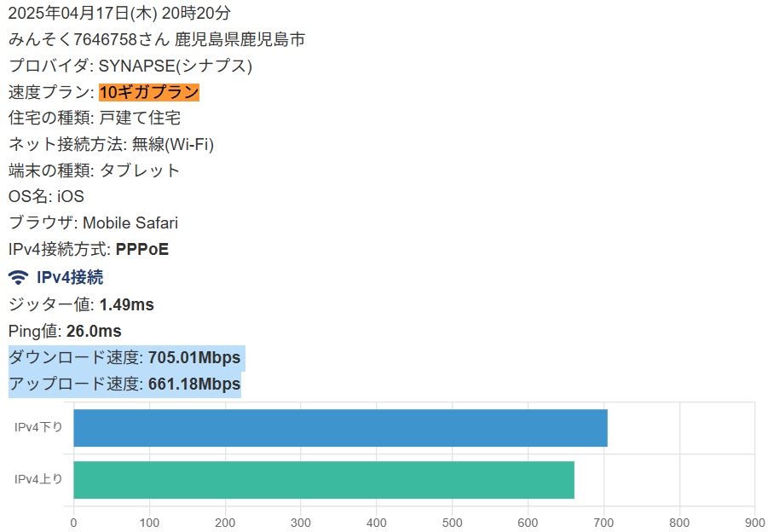The width and height of the screenshot is (768, 532).
Task: Click the provider name SYNAPSE(シナプス)
Action: 176,66
